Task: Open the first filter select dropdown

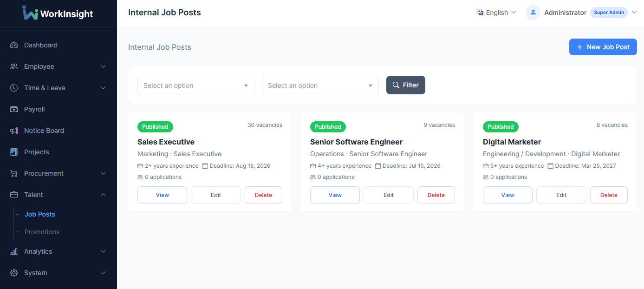Action: tap(195, 85)
